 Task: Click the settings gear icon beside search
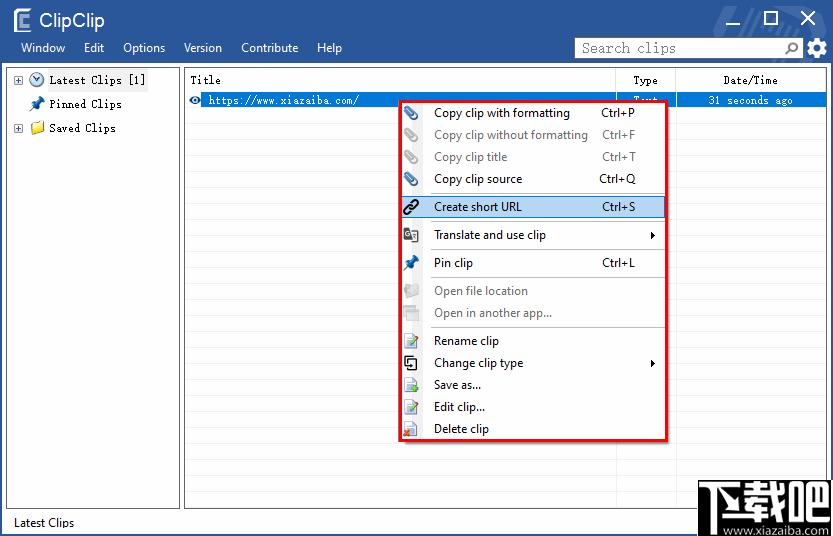pos(817,48)
